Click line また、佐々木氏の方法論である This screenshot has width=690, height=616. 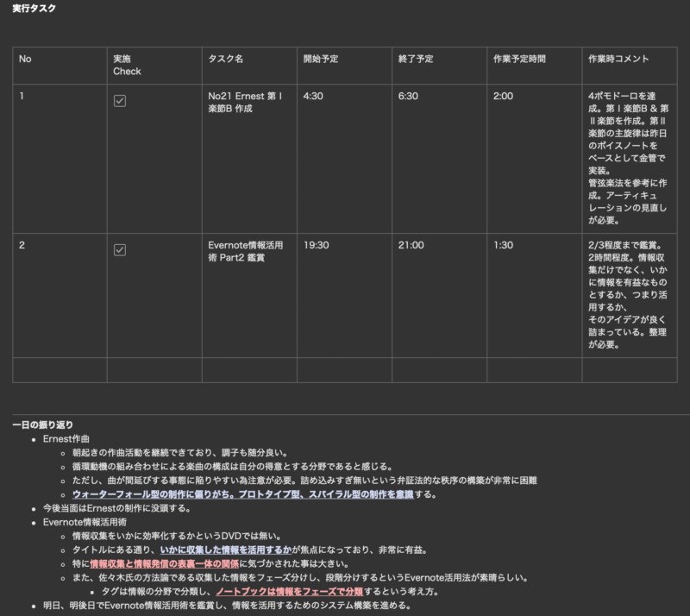[x=300, y=578]
